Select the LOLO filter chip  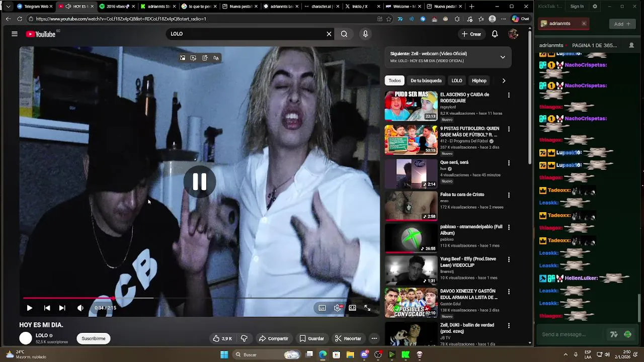point(456,80)
